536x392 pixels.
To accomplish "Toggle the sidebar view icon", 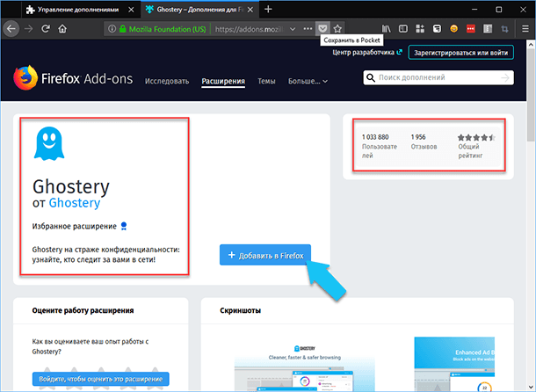I will 403,29.
